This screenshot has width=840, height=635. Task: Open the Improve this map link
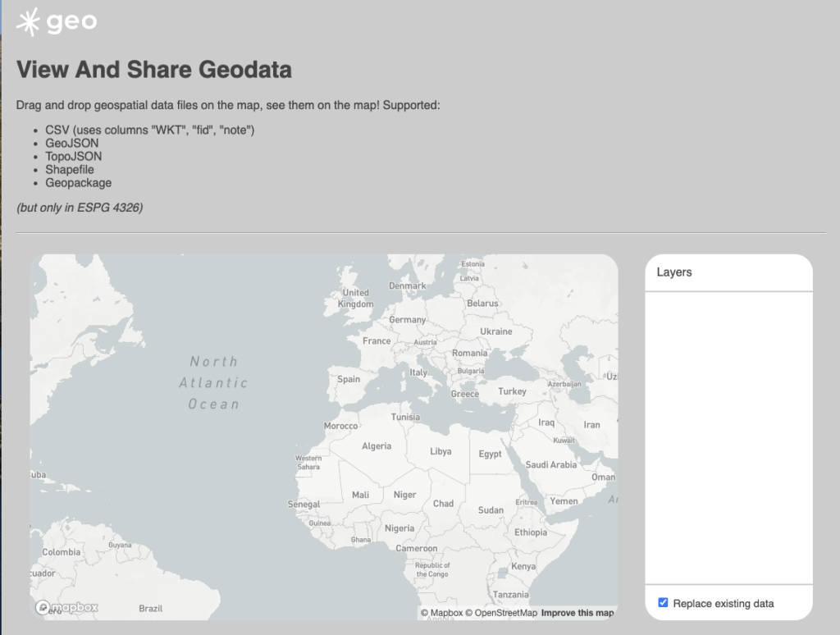(x=578, y=612)
